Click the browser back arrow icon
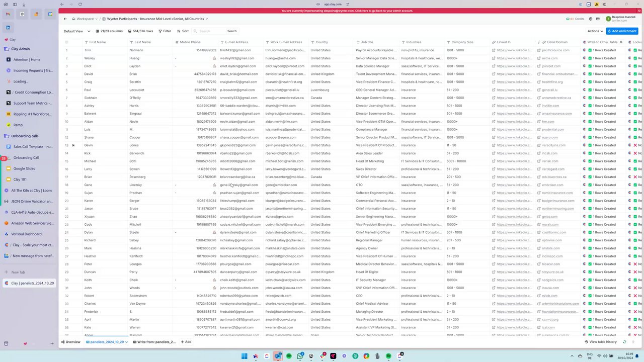Viewport: 644px width, 362px height. (x=62, y=4)
